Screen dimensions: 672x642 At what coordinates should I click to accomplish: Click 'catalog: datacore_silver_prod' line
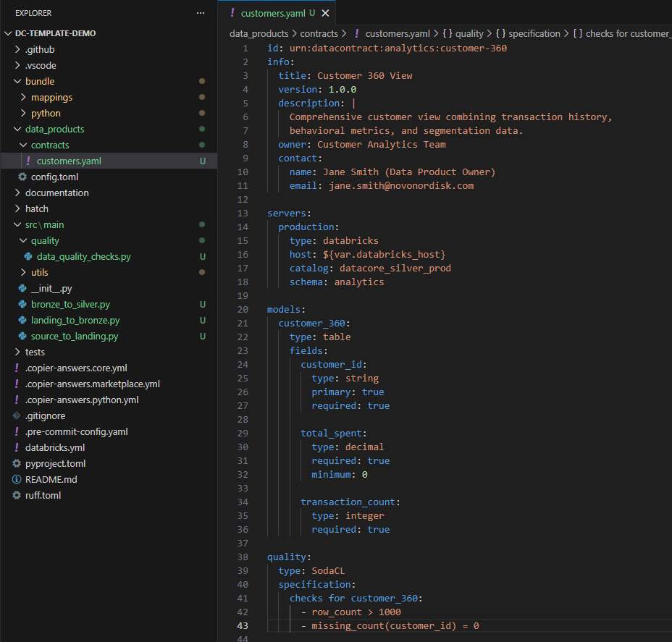pos(370,268)
